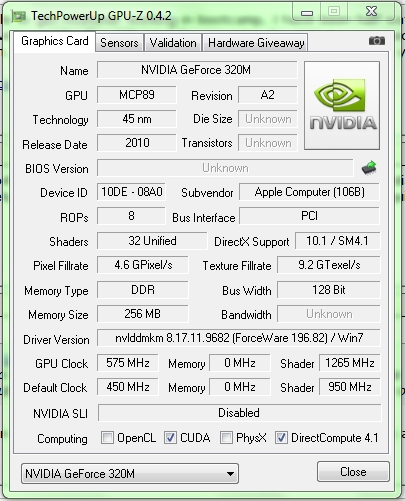
Task: Click the Name field NVIDIA GeForce 320M
Action: (x=197, y=70)
